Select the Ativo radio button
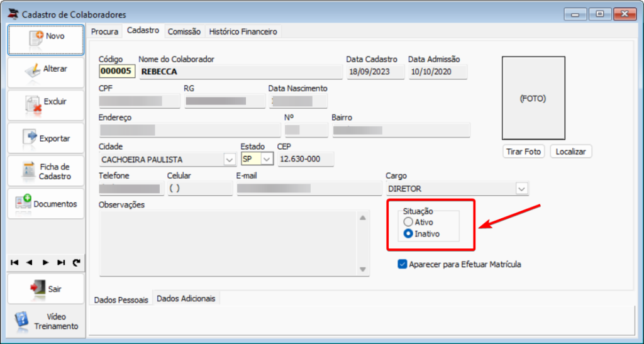Screen dimensions: 644x344 [x=408, y=222]
